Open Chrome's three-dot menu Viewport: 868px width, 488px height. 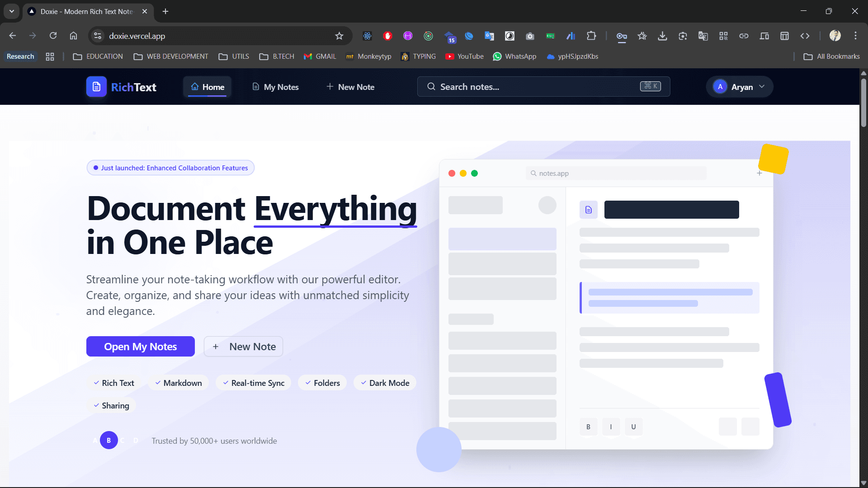pos(855,36)
